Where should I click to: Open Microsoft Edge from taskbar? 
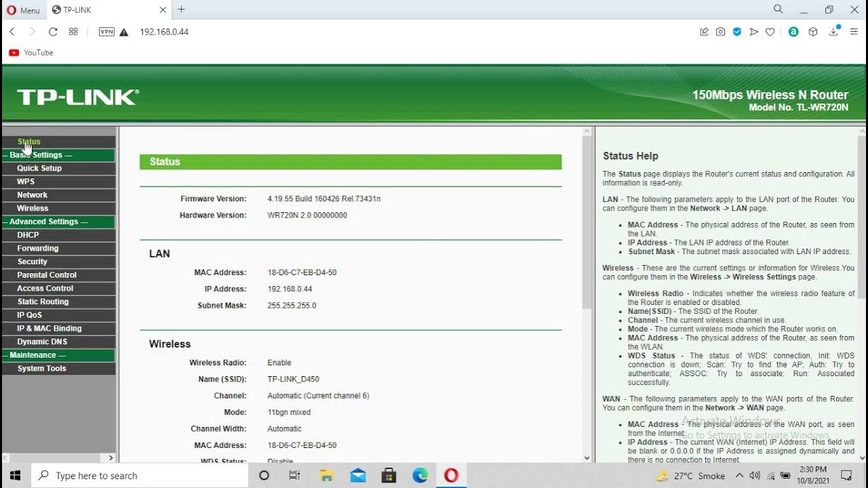click(x=420, y=476)
